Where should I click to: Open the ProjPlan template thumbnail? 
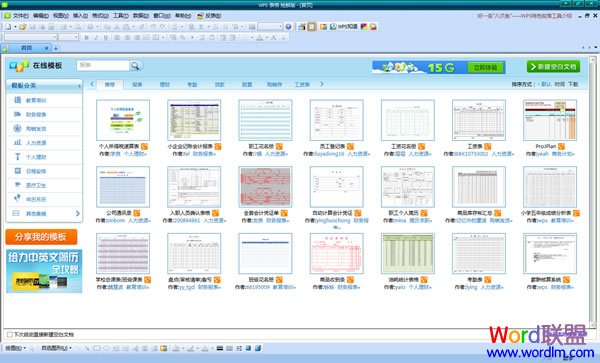(550, 120)
